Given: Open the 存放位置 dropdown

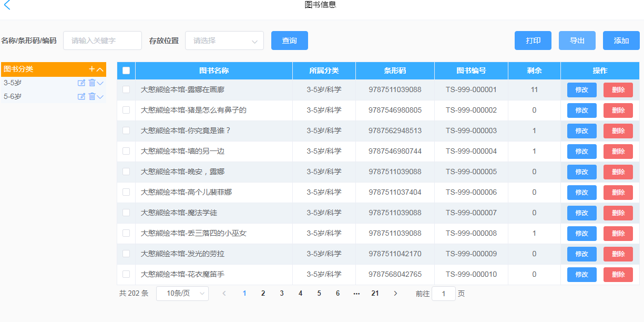Looking at the screenshot, I should pyautogui.click(x=224, y=41).
